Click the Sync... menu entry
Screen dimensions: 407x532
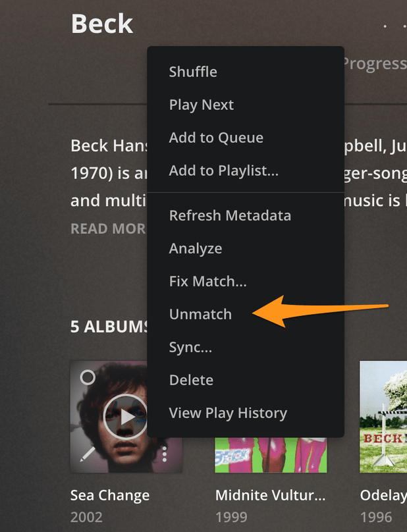(x=246, y=347)
